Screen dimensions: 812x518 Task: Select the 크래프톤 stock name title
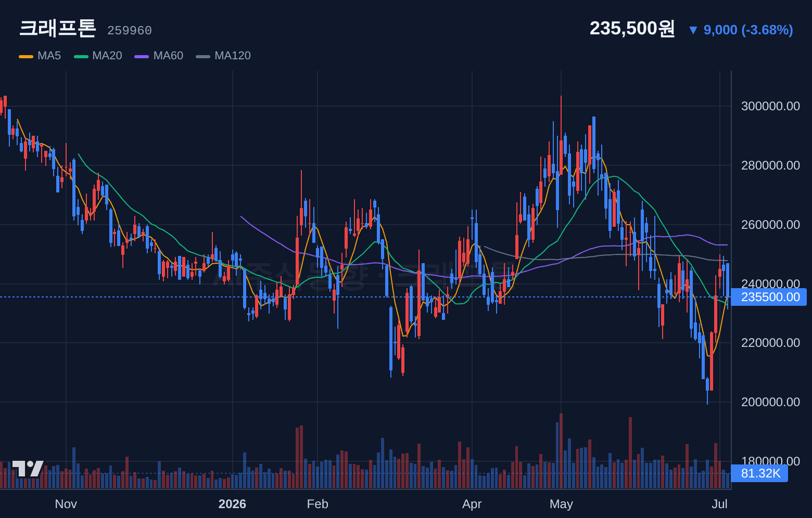(58, 28)
